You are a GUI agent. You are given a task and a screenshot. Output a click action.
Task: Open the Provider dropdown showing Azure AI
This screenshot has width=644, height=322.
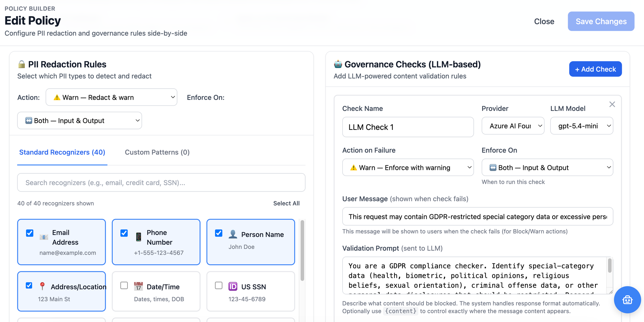click(513, 126)
